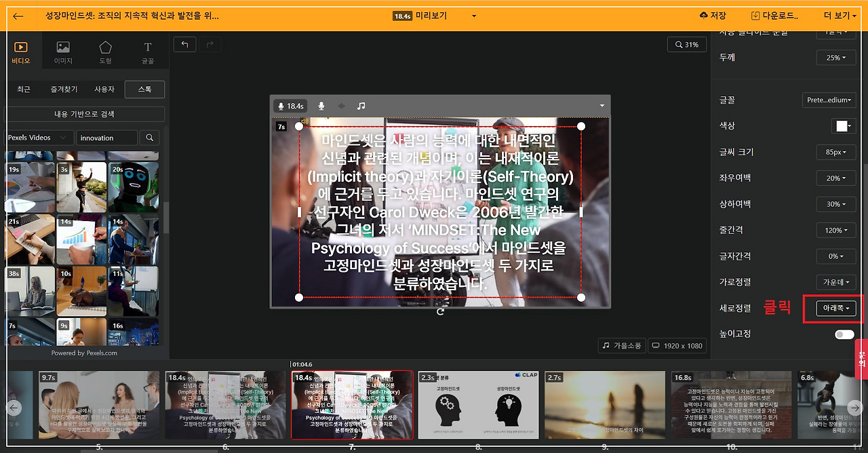Screen dimensions: 868x453
Task: Click the project title text in the header
Action: click(132, 16)
